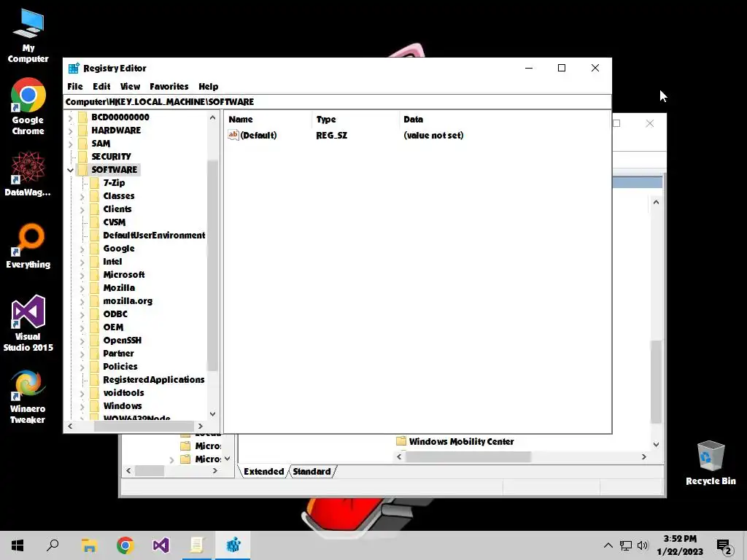The image size is (747, 560).
Task: Click the Windows Mobility Center folder
Action: 455,441
